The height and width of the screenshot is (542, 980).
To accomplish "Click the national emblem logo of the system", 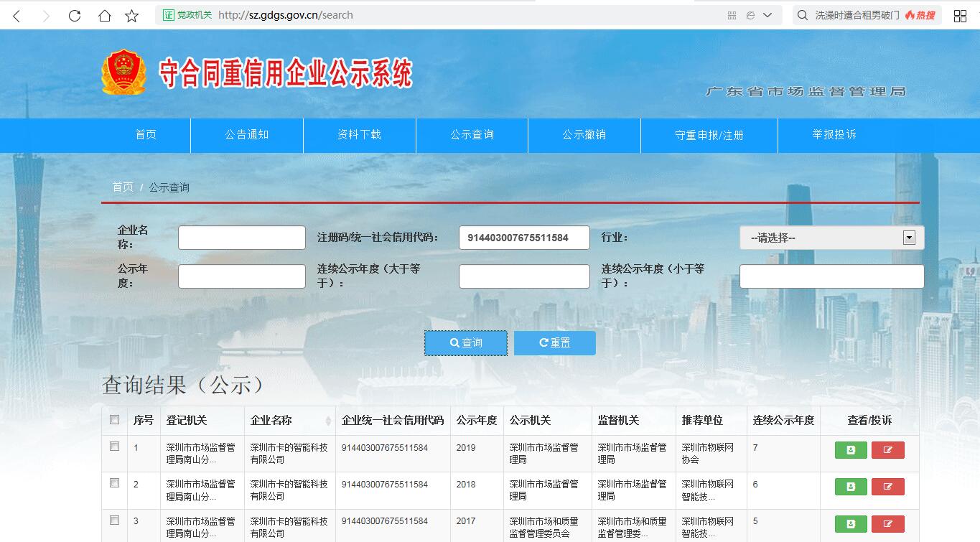I will tap(123, 72).
